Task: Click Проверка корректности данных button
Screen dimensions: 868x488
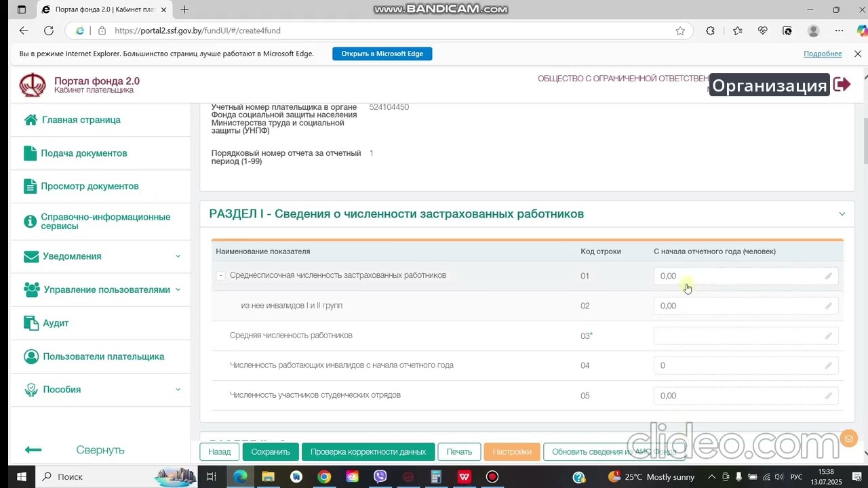Action: click(x=368, y=452)
